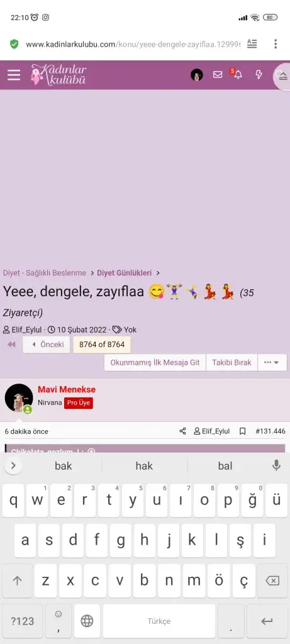Open the hamburger navigation menu
This screenshot has height=644, width=290.
pyautogui.click(x=14, y=75)
